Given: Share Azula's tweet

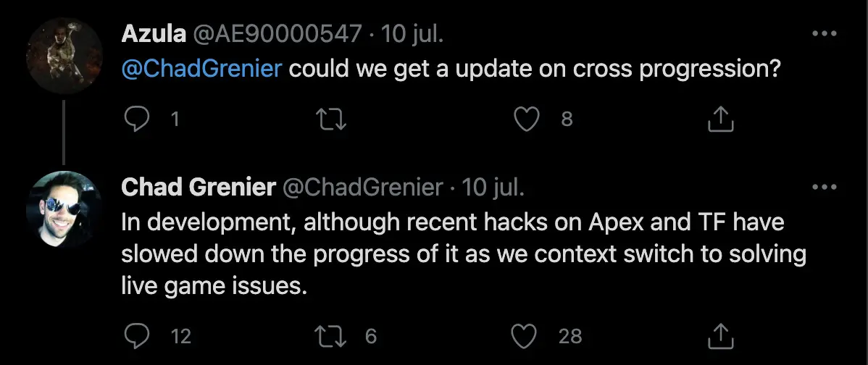Looking at the screenshot, I should (721, 119).
